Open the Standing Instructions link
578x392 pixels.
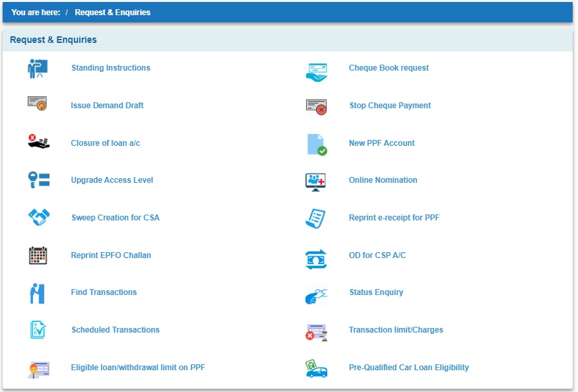coord(111,68)
